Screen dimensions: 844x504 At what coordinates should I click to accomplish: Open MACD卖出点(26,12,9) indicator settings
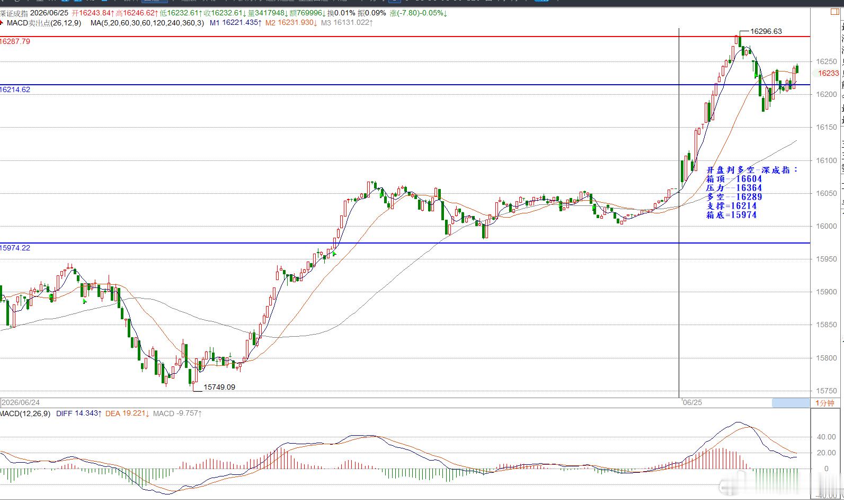pyautogui.click(x=44, y=23)
